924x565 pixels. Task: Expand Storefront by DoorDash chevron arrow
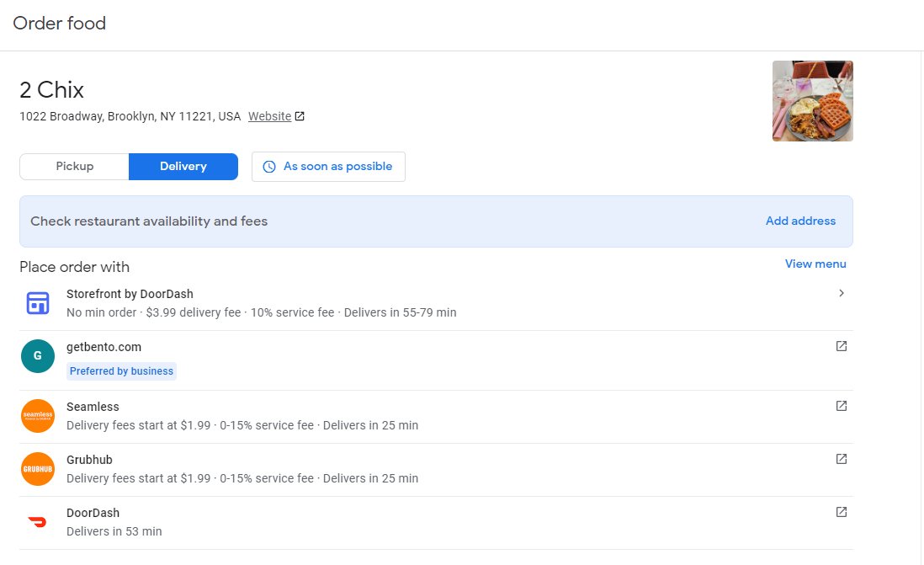[842, 293]
